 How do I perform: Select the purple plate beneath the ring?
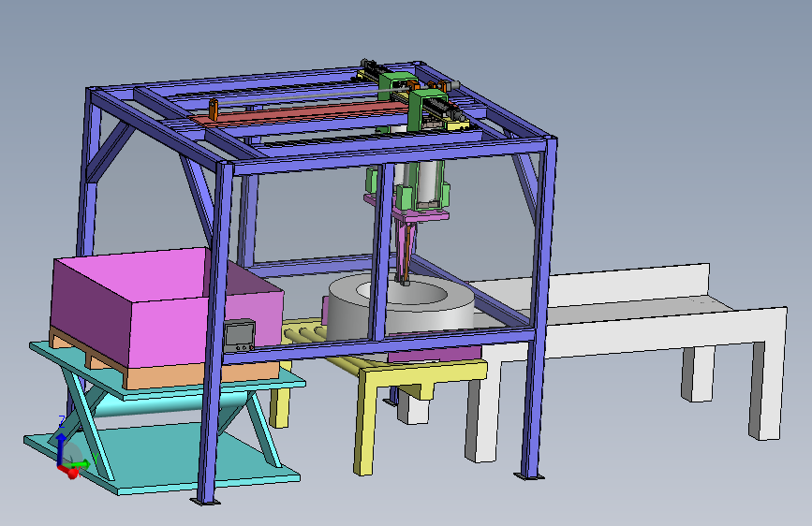435,355
